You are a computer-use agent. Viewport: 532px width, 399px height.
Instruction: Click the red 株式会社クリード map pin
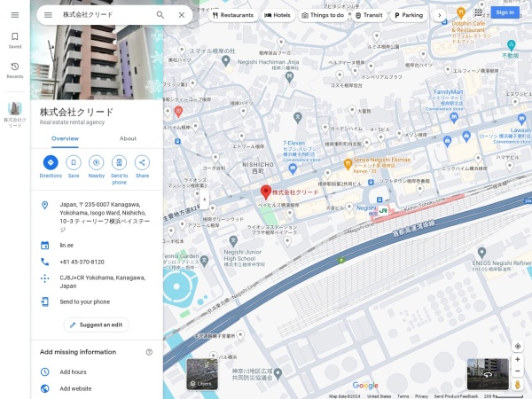tap(266, 192)
